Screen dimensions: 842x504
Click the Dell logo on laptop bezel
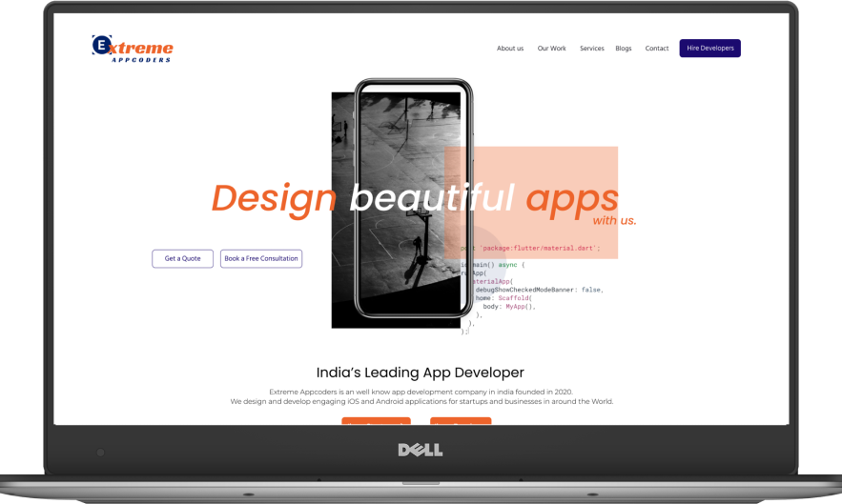point(421,450)
